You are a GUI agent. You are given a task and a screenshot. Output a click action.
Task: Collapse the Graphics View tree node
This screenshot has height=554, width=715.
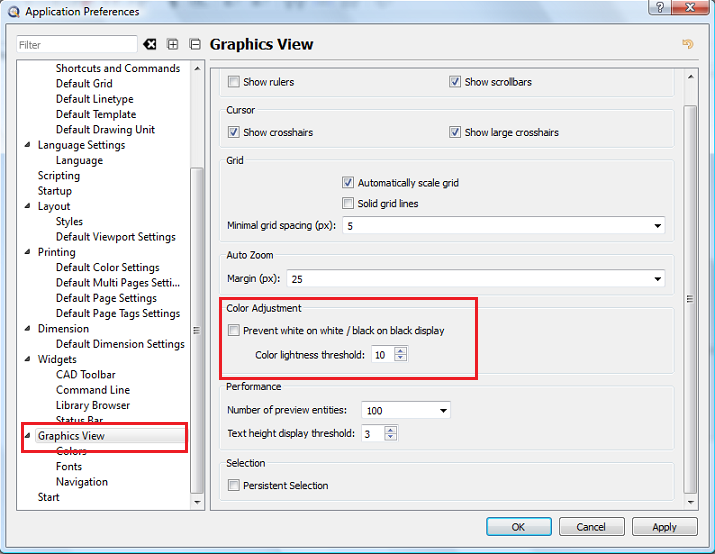(27, 436)
